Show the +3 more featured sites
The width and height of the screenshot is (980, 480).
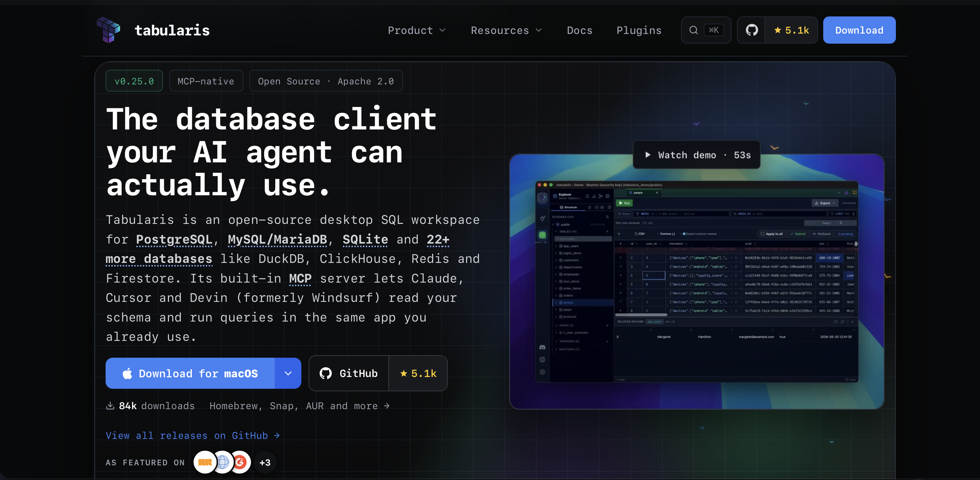coord(265,462)
